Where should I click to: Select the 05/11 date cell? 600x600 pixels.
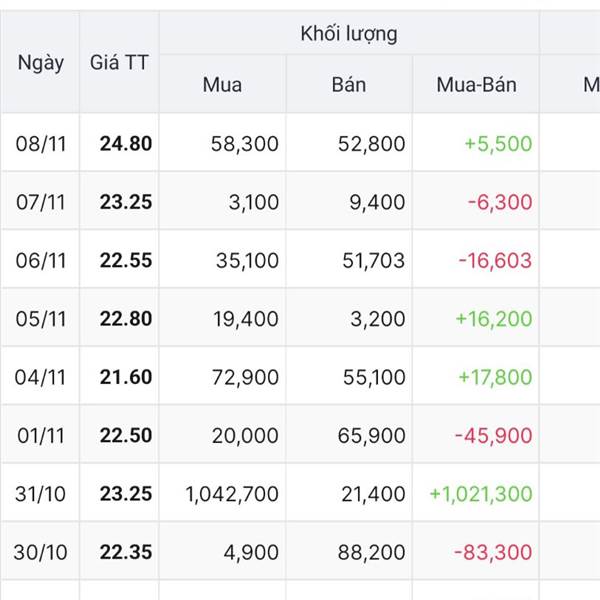[40, 319]
